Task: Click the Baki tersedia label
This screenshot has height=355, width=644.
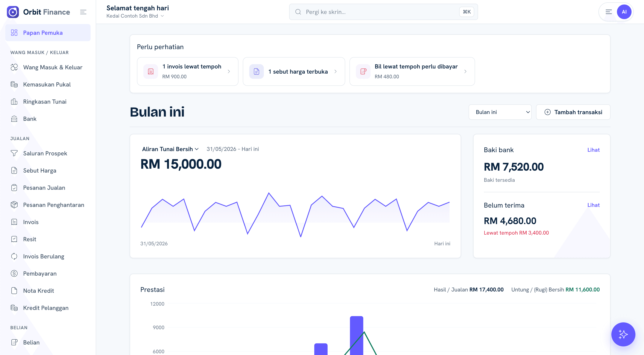Action: (x=499, y=180)
